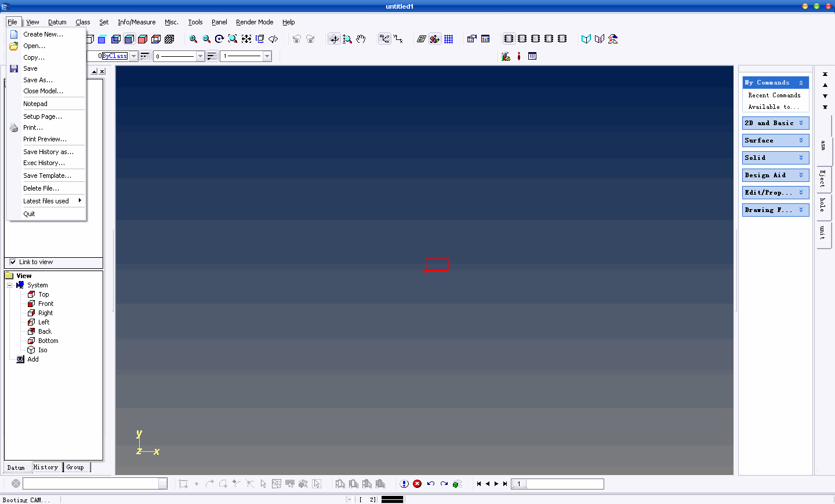Click the blue info exclamation icon

pos(404,484)
